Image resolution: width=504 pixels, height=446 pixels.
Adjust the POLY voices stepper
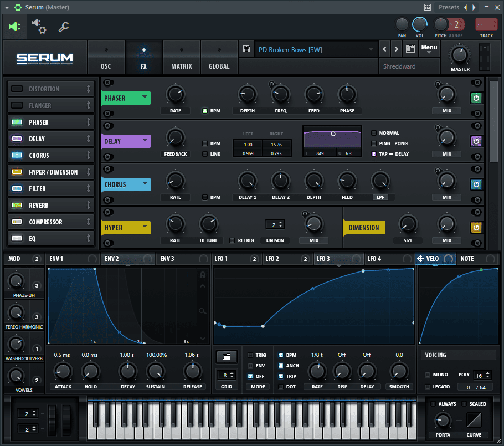point(487,375)
